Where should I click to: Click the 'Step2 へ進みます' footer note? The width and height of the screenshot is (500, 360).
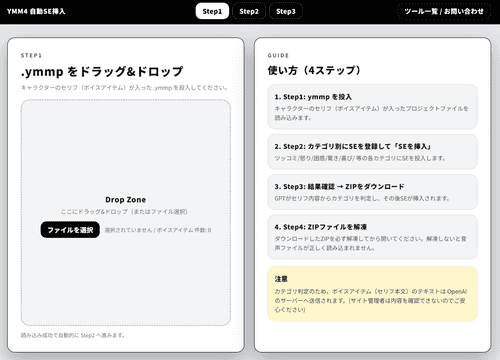coord(73,335)
